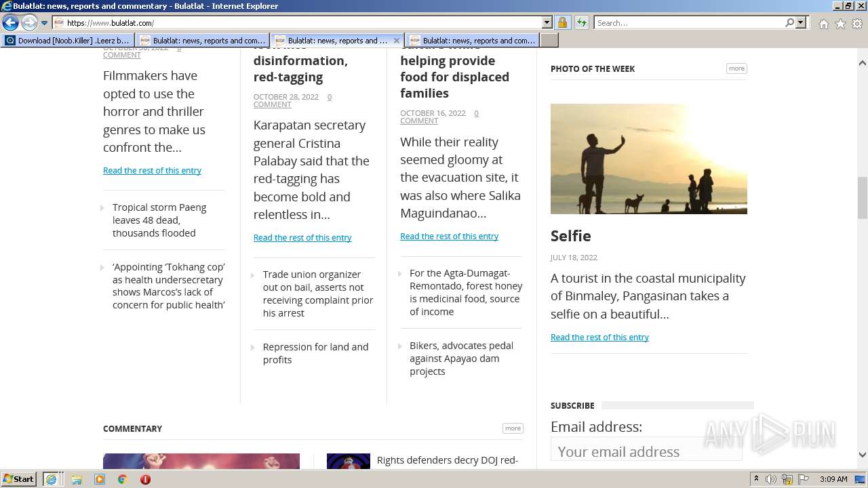
Task: Open 'Tropical storm Paeng leaves 48 dead' article
Action: (x=159, y=220)
